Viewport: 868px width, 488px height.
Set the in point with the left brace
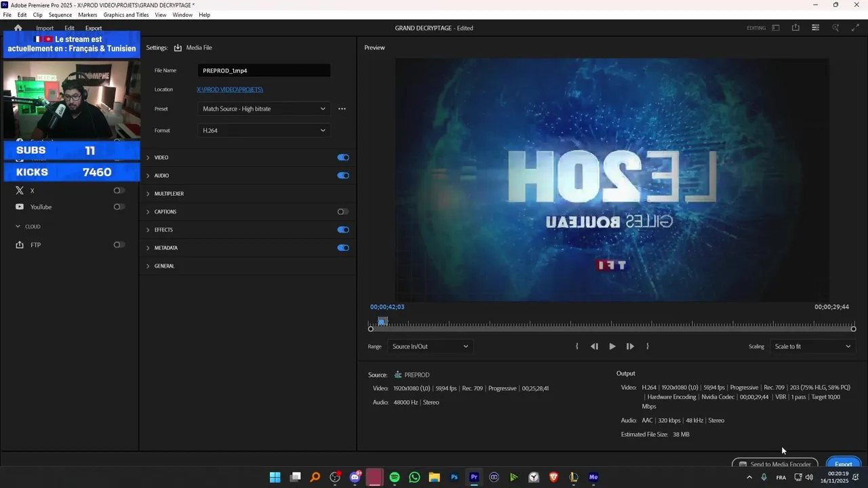tap(577, 346)
